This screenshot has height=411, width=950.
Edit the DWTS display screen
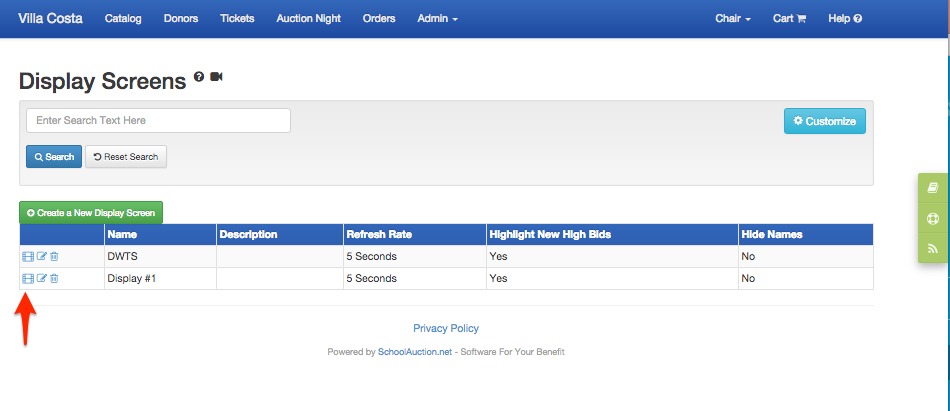pos(42,256)
